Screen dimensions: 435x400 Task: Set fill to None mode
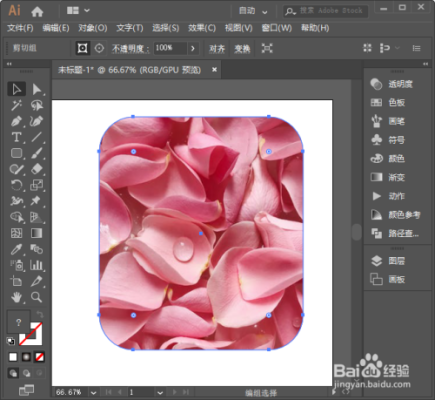point(39,357)
